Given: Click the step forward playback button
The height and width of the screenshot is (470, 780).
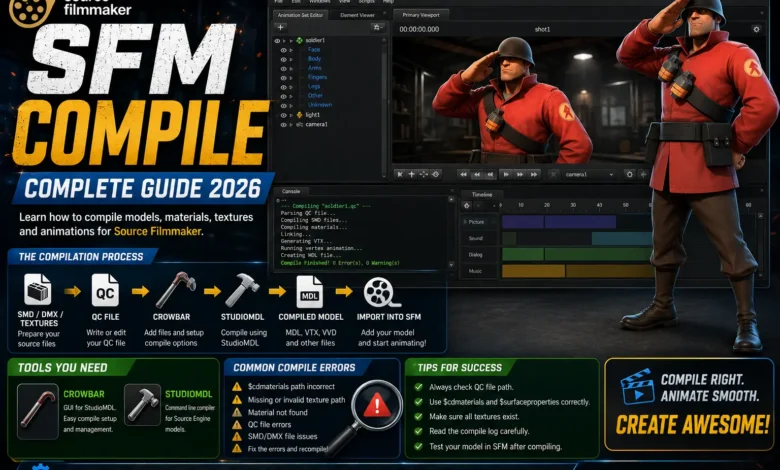Looking at the screenshot, I should click(520, 175).
